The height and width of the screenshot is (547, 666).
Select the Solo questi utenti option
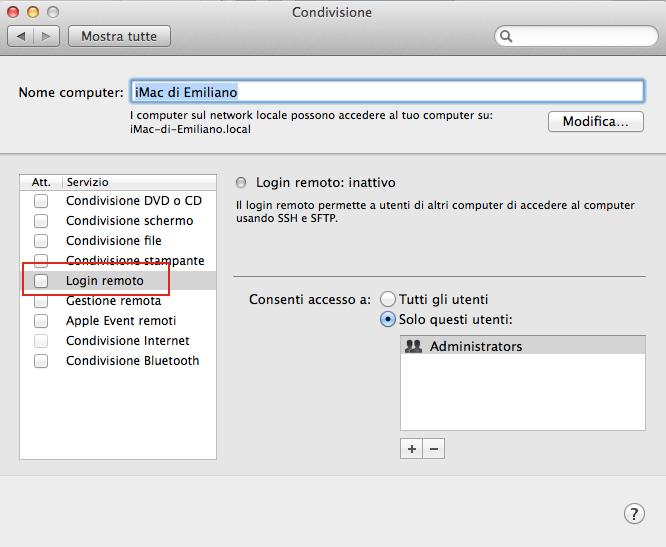[x=388, y=319]
